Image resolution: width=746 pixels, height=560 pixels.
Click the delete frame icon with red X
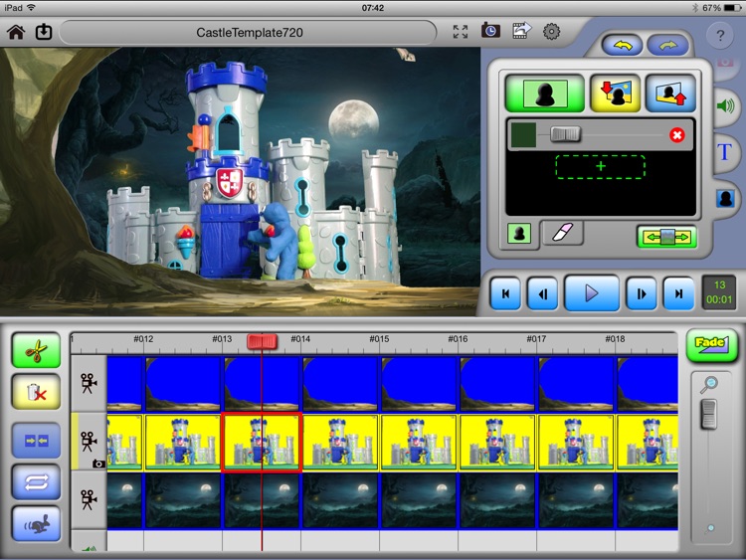point(36,393)
